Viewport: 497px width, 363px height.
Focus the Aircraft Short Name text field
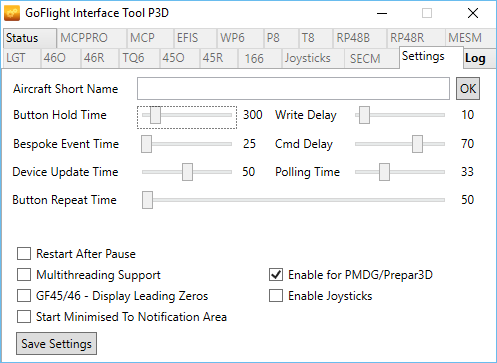click(x=293, y=89)
